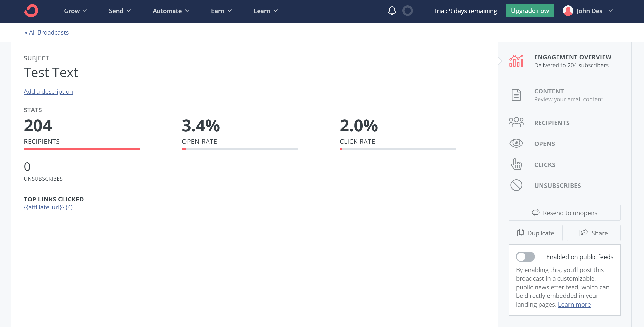Enable broadcast on public feeds

click(525, 257)
